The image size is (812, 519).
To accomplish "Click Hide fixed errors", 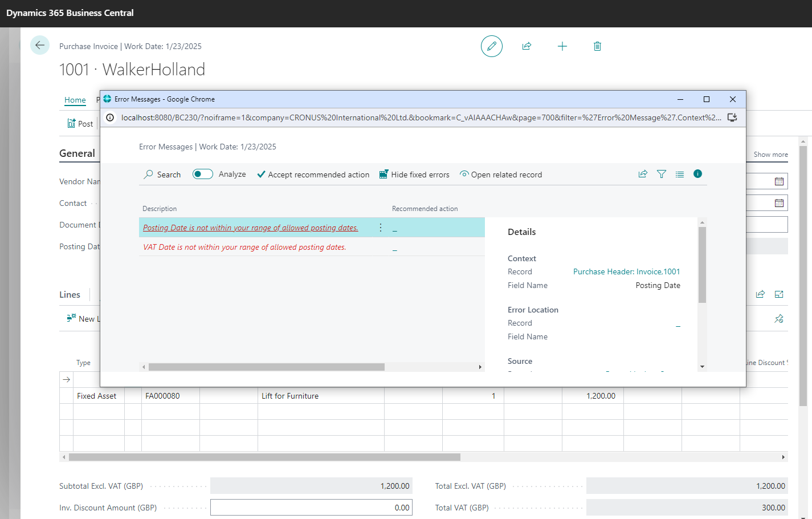I will coord(414,175).
